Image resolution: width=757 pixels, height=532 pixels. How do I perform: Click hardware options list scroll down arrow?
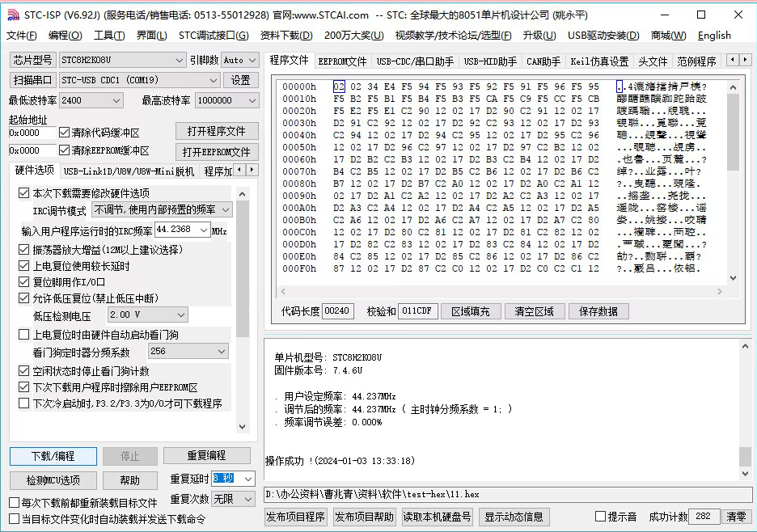click(x=243, y=427)
